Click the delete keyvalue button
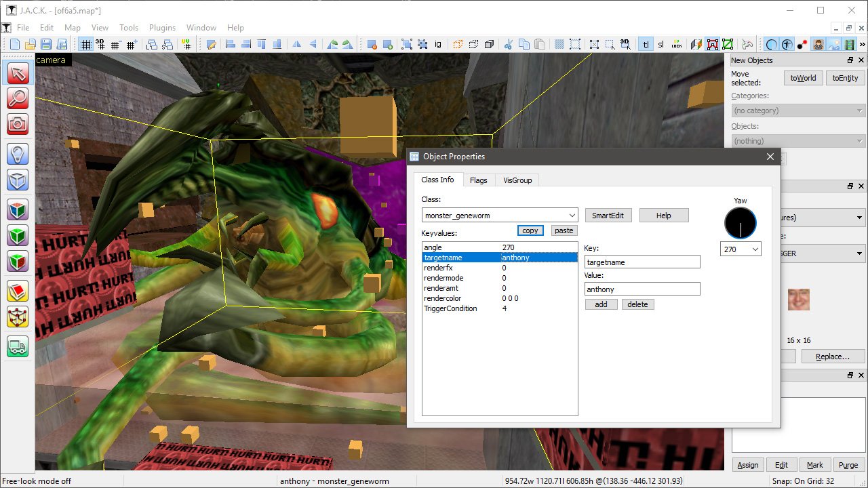 637,304
